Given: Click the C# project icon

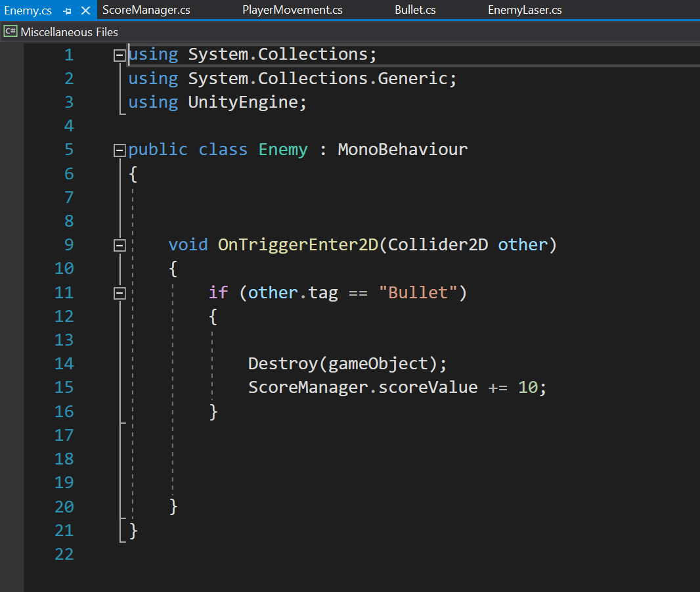Looking at the screenshot, I should pos(11,32).
